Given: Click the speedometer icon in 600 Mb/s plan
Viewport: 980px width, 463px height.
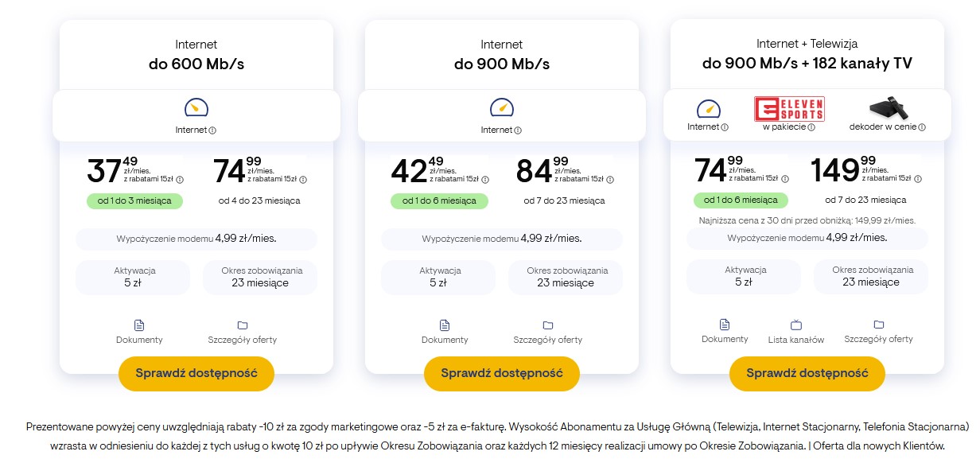Looking at the screenshot, I should coord(196,107).
